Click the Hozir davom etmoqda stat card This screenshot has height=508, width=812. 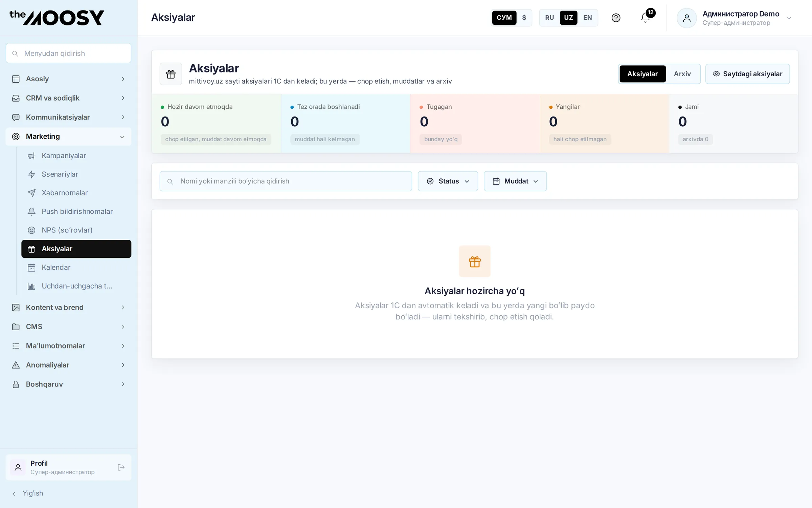point(216,124)
